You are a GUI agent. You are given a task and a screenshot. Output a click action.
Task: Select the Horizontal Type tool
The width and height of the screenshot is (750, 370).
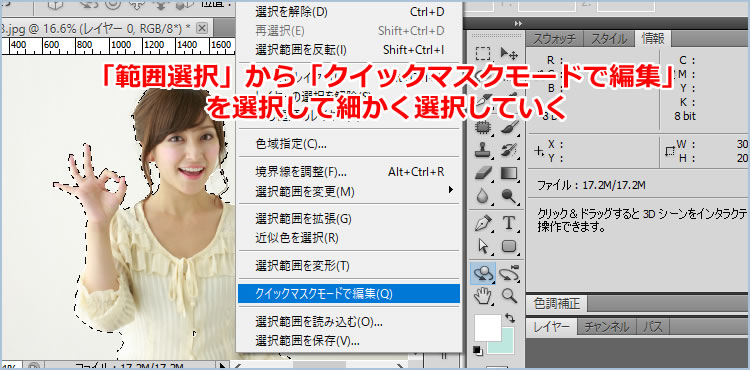[x=509, y=223]
